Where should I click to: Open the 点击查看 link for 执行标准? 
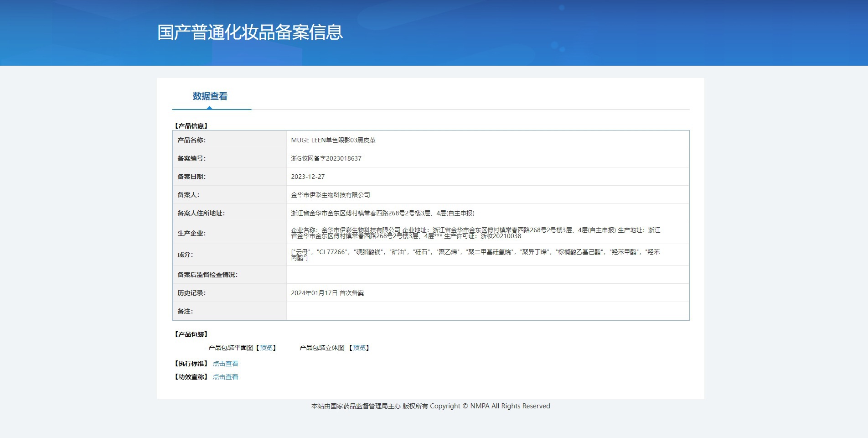point(225,364)
